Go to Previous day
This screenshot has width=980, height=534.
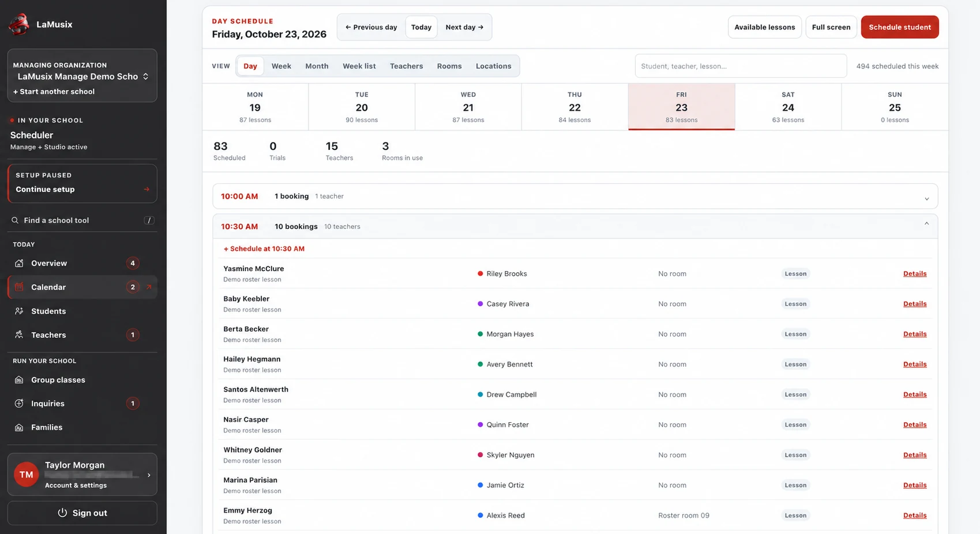371,27
